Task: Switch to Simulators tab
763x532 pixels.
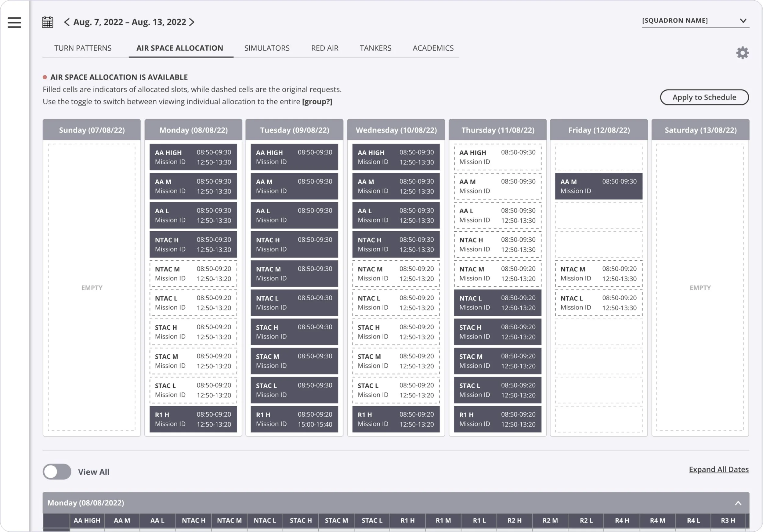Action: pos(267,48)
